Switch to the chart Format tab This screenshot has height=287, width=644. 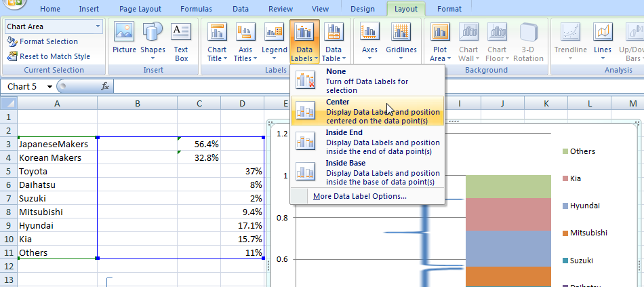click(x=449, y=9)
